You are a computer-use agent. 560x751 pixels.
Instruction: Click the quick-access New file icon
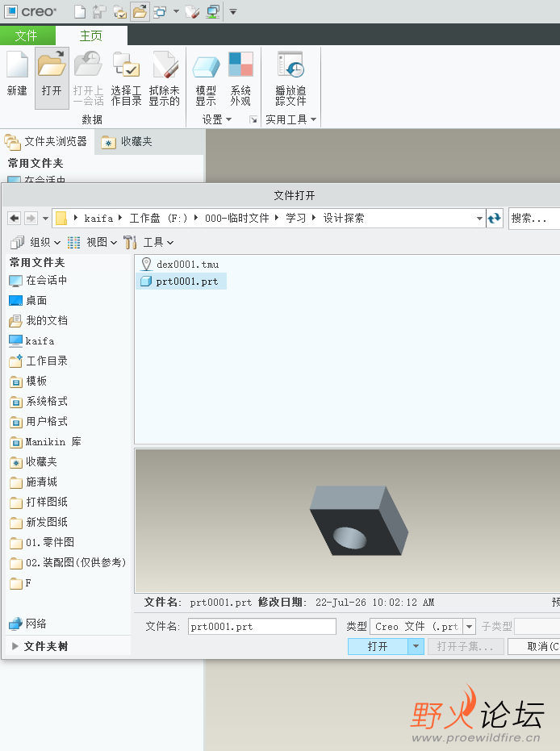tap(80, 11)
